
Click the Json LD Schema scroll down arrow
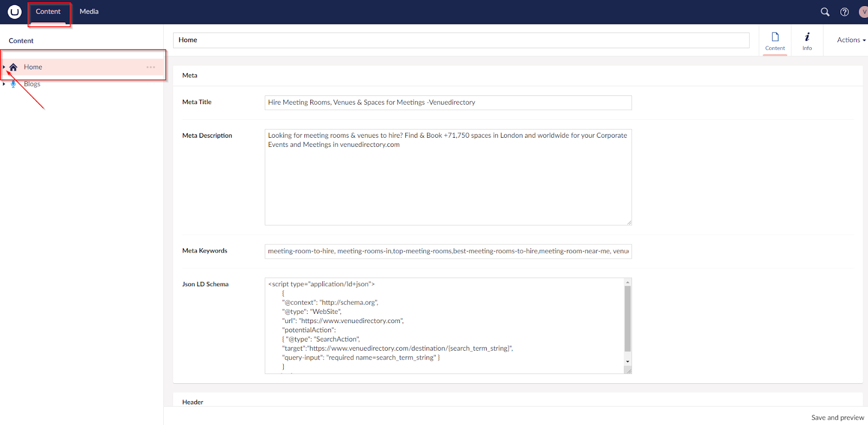coord(628,362)
